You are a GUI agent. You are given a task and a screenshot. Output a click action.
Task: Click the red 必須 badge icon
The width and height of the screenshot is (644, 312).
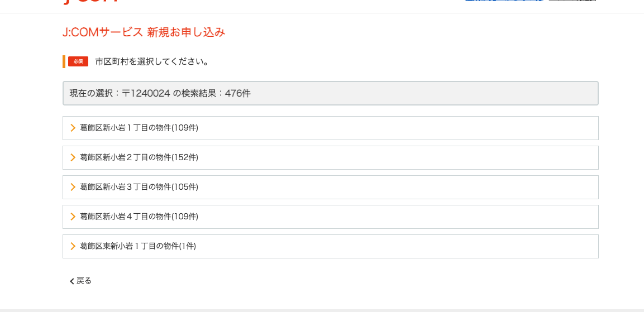[78, 61]
